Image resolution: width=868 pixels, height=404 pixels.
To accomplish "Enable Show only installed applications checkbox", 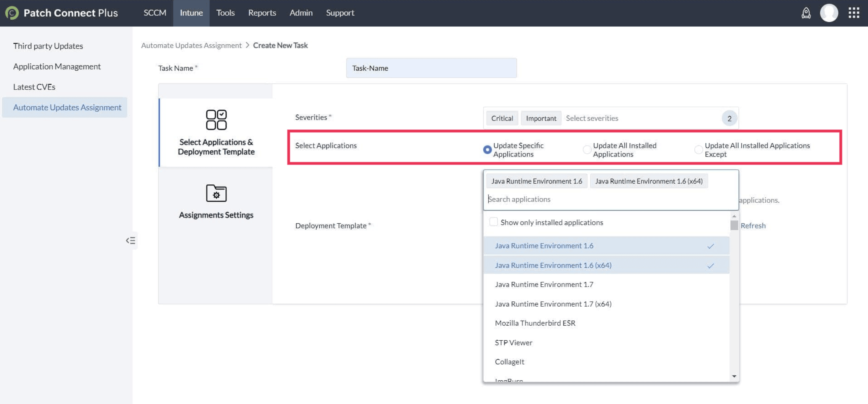I will coord(493,222).
